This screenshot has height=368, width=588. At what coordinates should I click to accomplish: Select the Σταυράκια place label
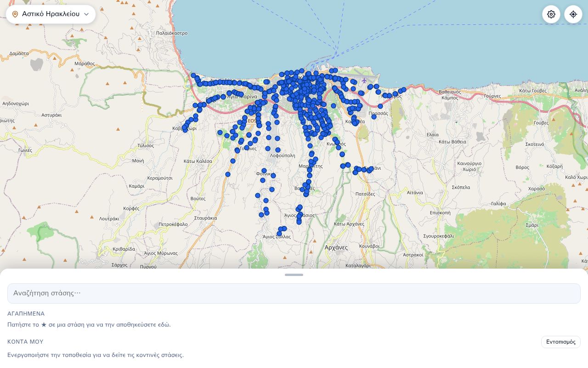click(x=205, y=218)
